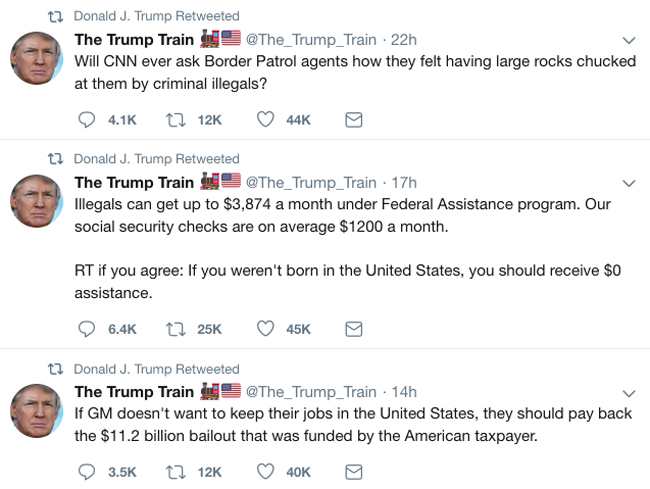Open @The_Trump_Train handle on first tweet
Image resolution: width=650 pixels, height=489 pixels.
click(311, 40)
